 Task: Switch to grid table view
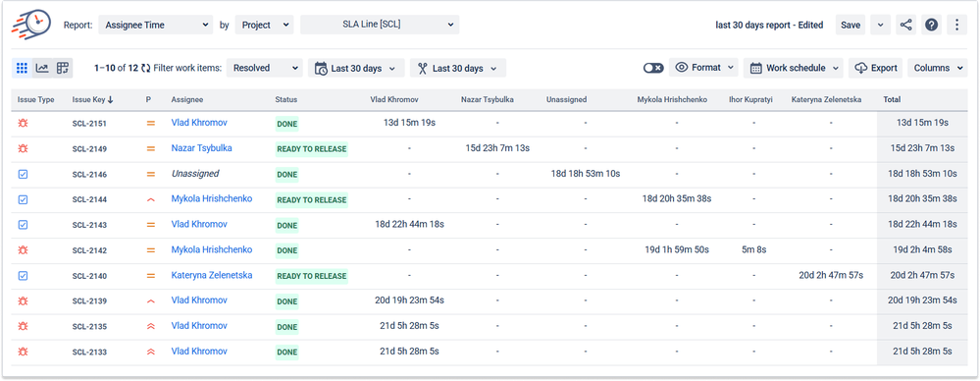[x=22, y=68]
